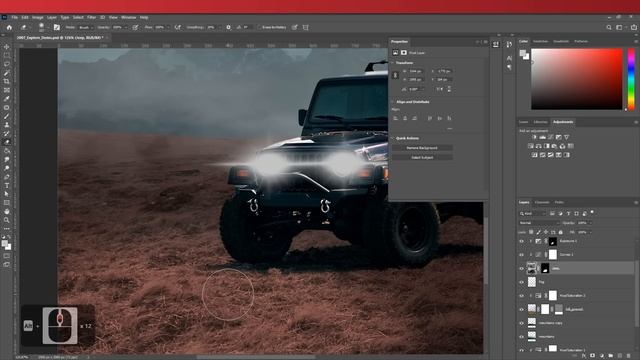Click align top edges icon
The width and height of the screenshot is (640, 360).
click(x=430, y=118)
